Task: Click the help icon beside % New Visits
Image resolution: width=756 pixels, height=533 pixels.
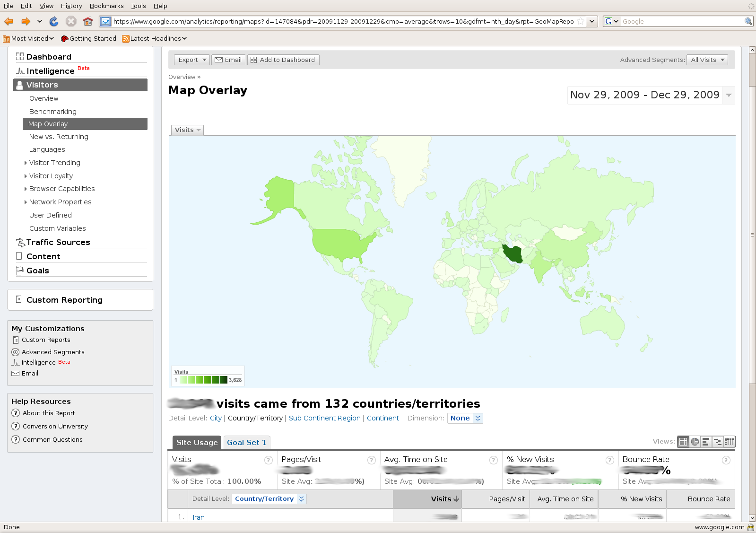Action: point(610,460)
